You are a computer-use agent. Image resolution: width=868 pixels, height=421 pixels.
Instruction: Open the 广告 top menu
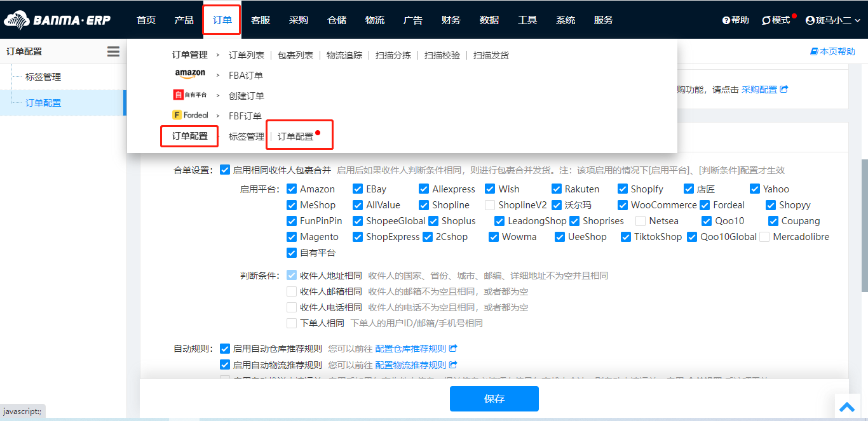pos(413,20)
